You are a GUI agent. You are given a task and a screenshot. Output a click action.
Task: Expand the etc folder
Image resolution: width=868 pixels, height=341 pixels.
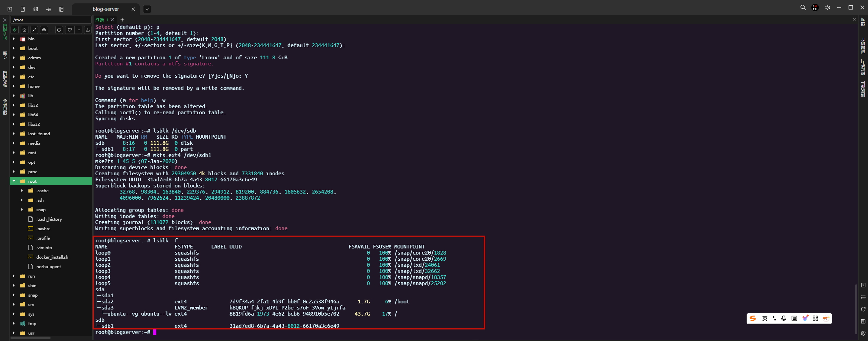pos(14,77)
